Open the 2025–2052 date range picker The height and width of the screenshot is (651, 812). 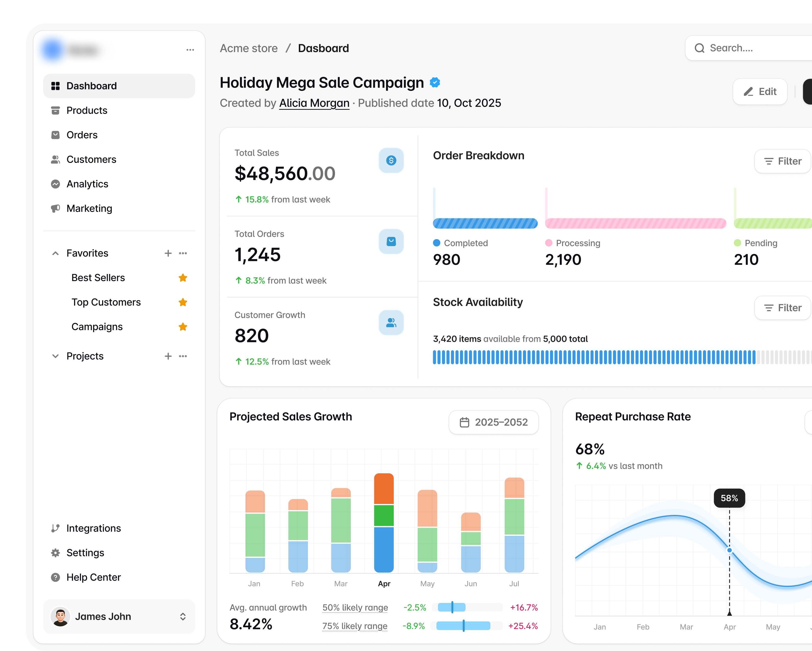coord(493,422)
